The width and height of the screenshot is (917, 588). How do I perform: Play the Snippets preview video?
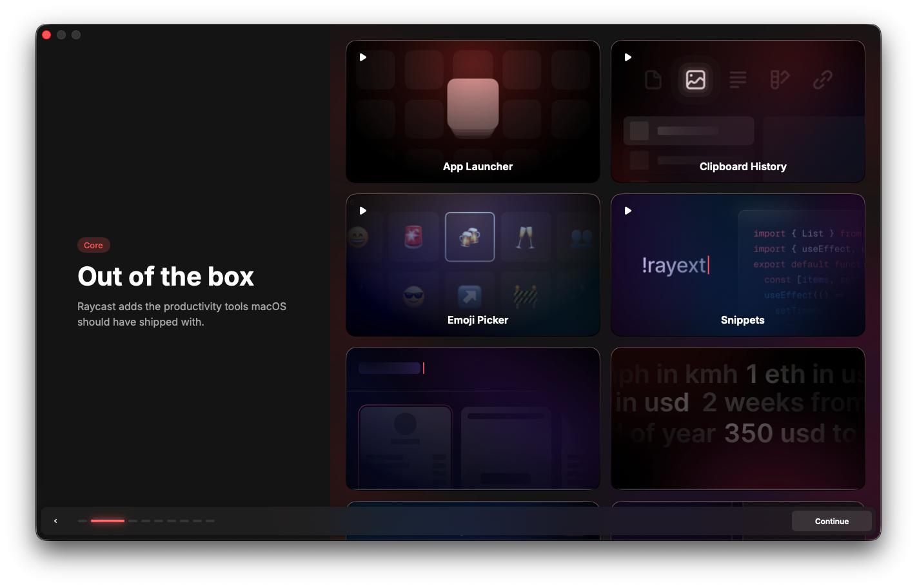(628, 211)
